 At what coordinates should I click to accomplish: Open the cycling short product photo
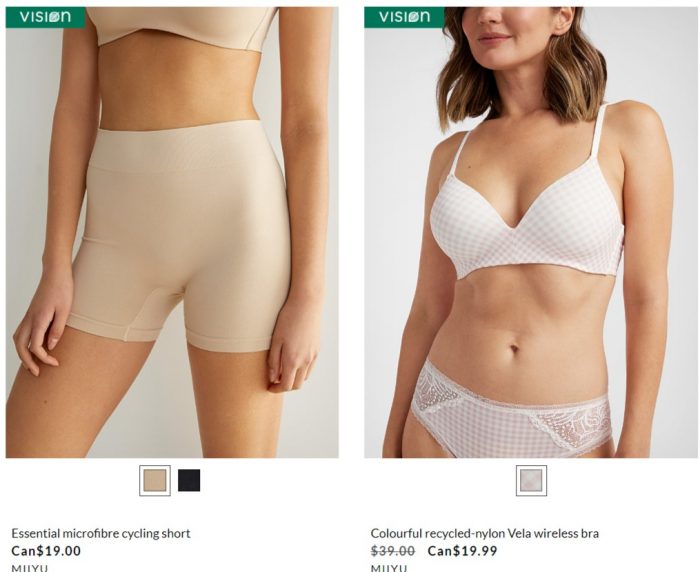172,232
